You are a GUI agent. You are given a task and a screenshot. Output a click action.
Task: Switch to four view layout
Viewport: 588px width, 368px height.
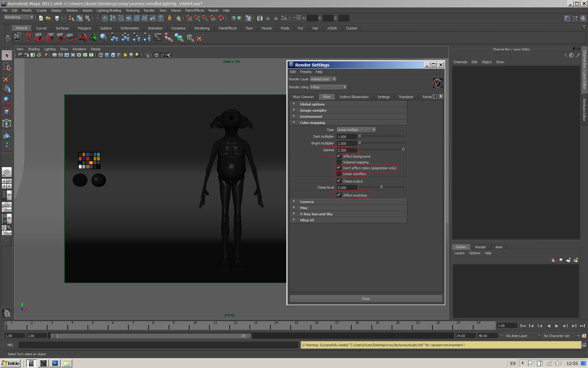tap(7, 183)
